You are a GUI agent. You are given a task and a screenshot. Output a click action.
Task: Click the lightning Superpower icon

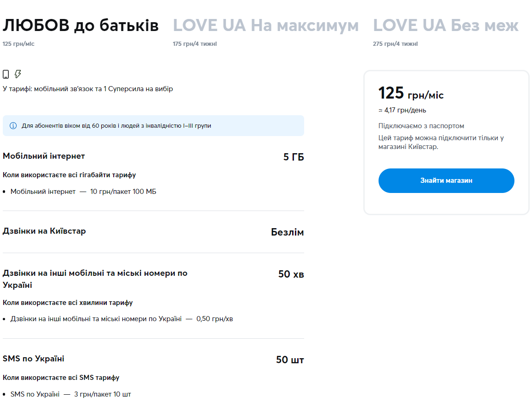[x=18, y=74]
